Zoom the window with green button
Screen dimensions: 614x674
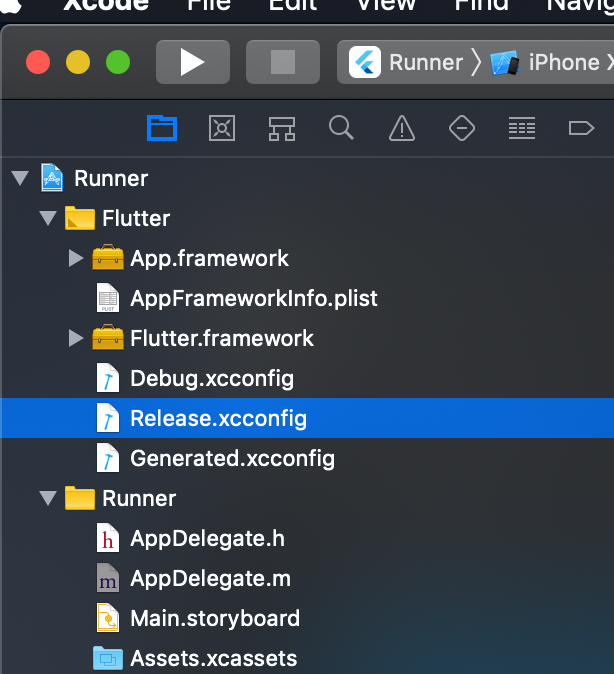click(x=118, y=62)
